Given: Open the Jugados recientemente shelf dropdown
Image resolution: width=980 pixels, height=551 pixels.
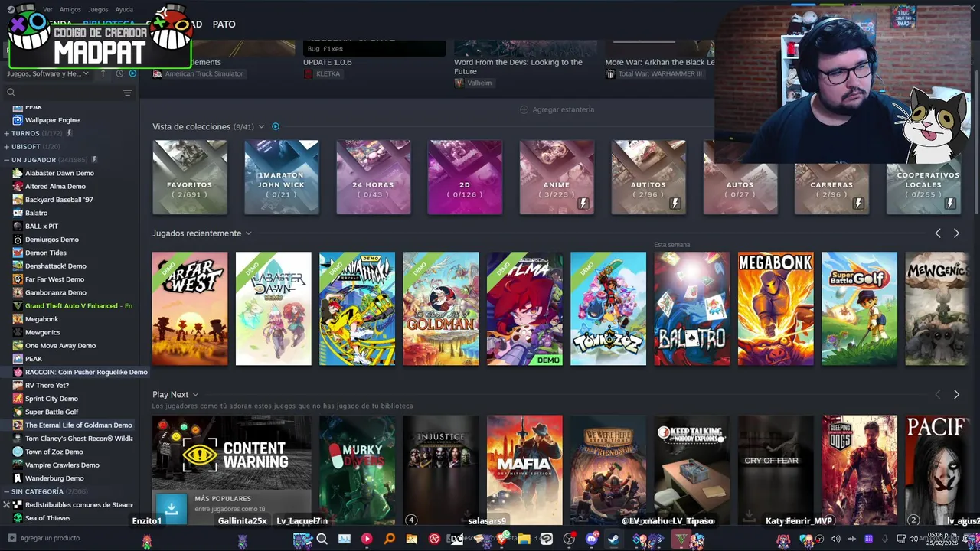Looking at the screenshot, I should pyautogui.click(x=248, y=233).
